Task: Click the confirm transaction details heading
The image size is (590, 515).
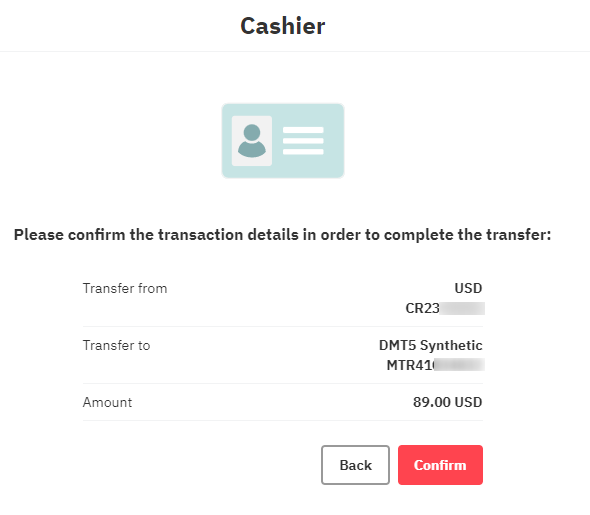Action: pos(283,235)
